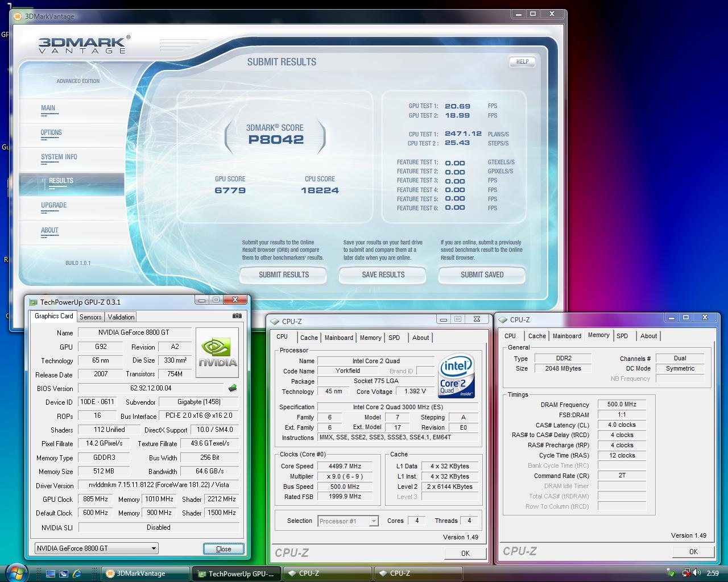Open the Windows Start orb
This screenshot has width=728, height=582.
(x=17, y=572)
